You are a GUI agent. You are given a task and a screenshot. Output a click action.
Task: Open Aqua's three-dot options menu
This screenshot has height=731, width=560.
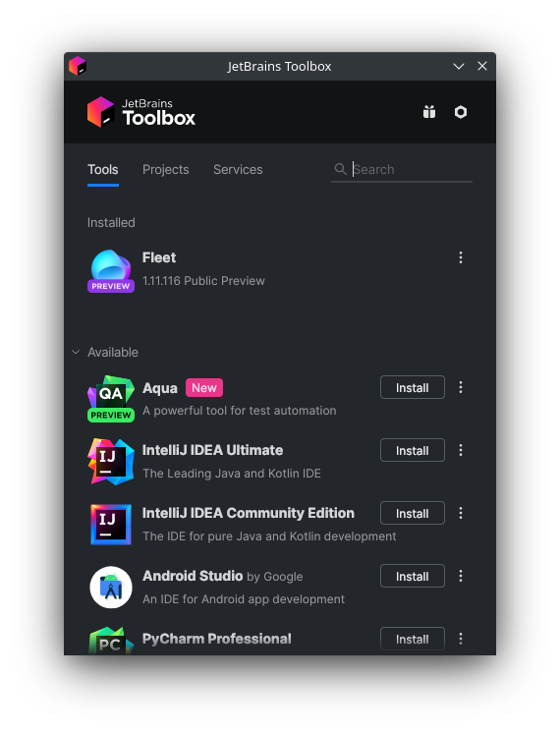[461, 387]
